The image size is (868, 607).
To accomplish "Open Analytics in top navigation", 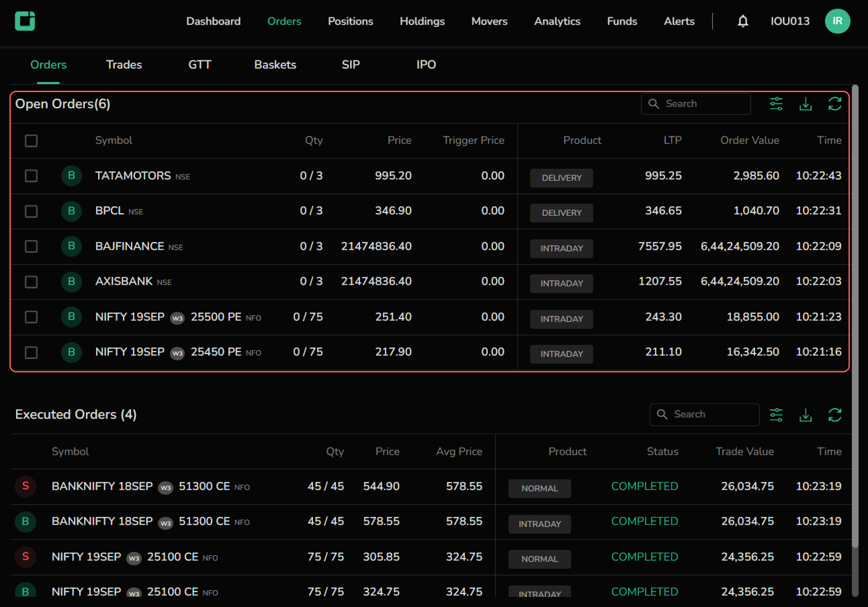I will tap(557, 21).
